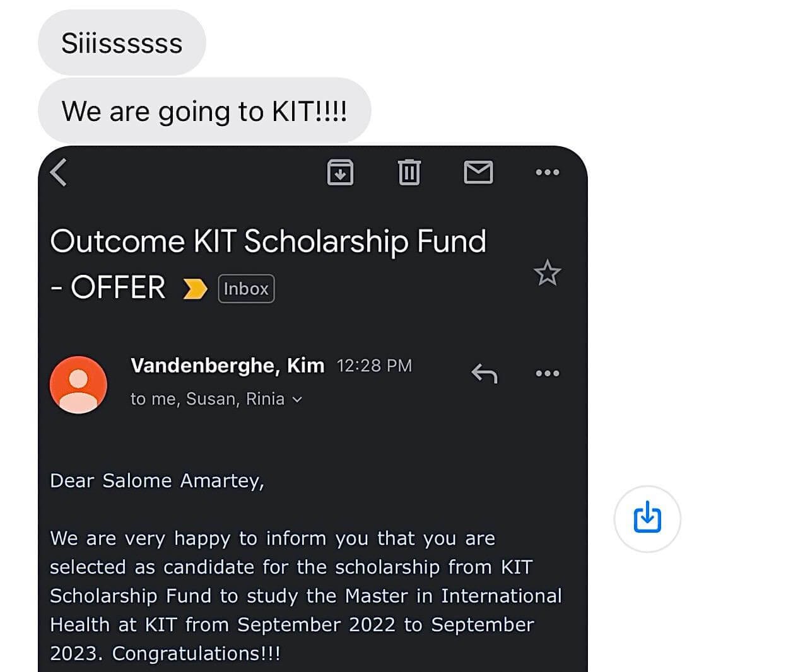This screenshot has width=810, height=672.
Task: Open message options beside the reply arrow
Action: click(x=547, y=373)
